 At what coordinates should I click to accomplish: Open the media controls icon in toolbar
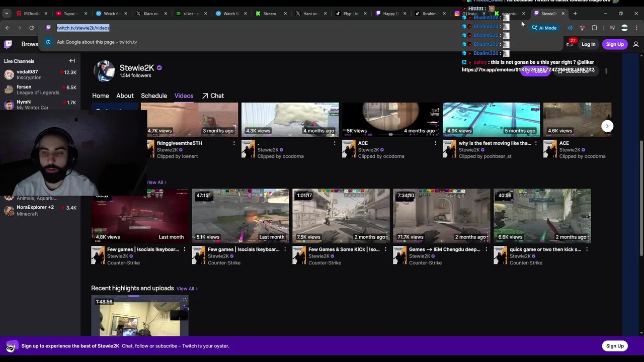click(612, 28)
